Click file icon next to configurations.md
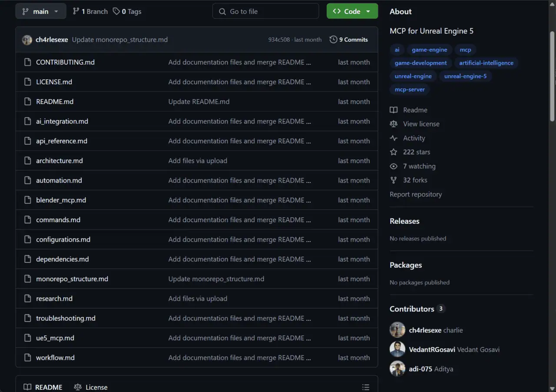This screenshot has width=556, height=392. click(x=27, y=239)
